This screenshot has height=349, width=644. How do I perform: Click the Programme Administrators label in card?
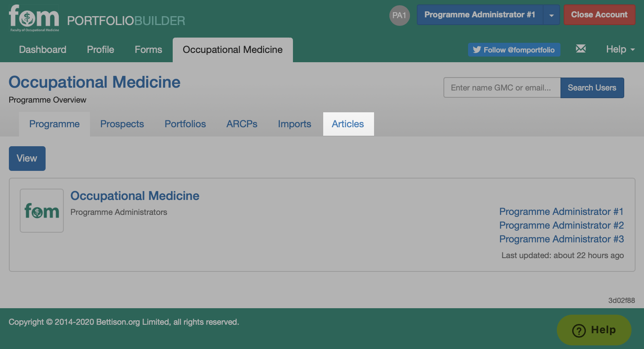[x=119, y=212]
